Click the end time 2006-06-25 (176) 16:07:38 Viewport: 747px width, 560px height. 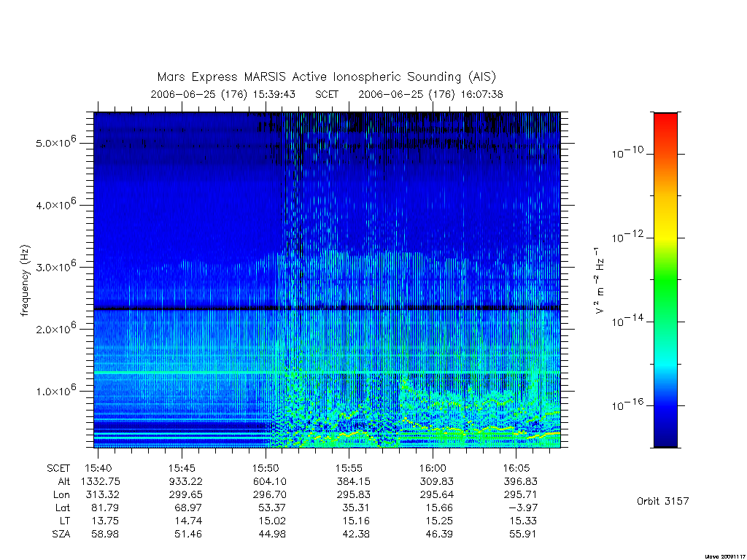pos(430,94)
